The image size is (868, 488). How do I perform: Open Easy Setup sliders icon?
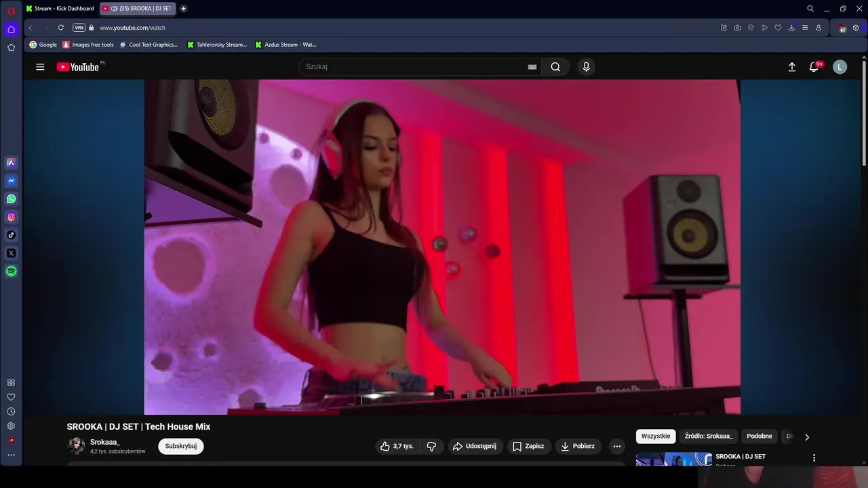coord(805,28)
